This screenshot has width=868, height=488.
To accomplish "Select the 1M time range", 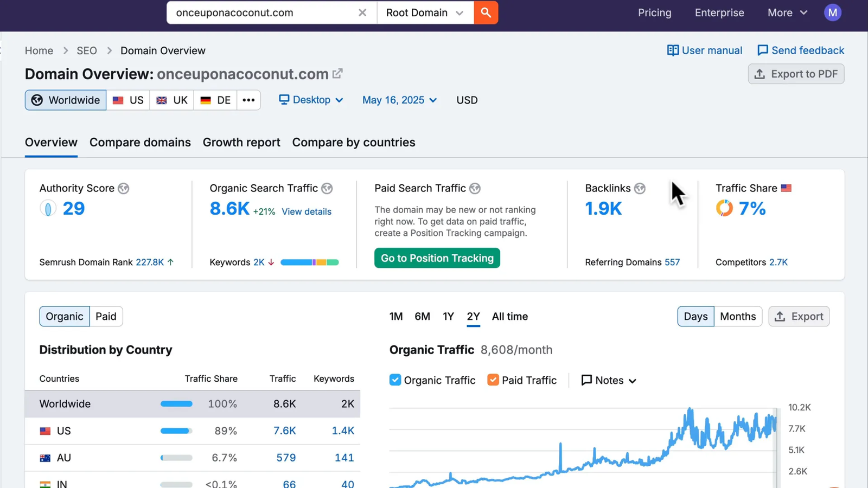I will coord(396,316).
